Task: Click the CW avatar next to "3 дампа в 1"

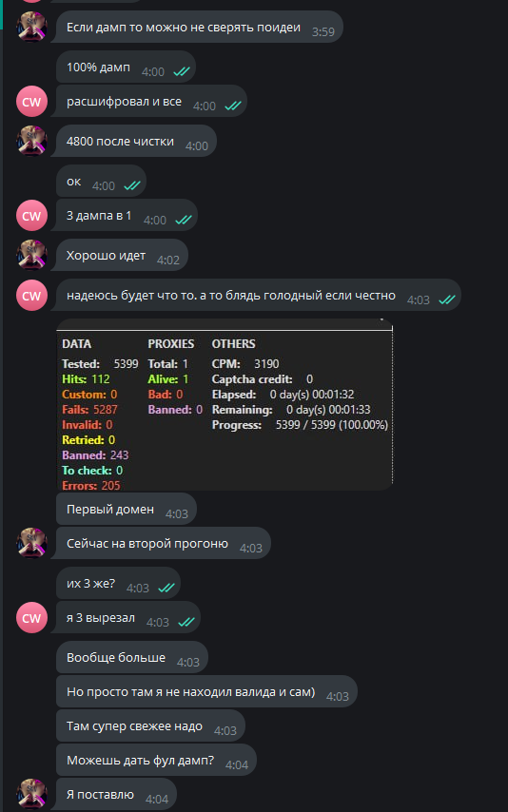Action: pyautogui.click(x=31, y=216)
